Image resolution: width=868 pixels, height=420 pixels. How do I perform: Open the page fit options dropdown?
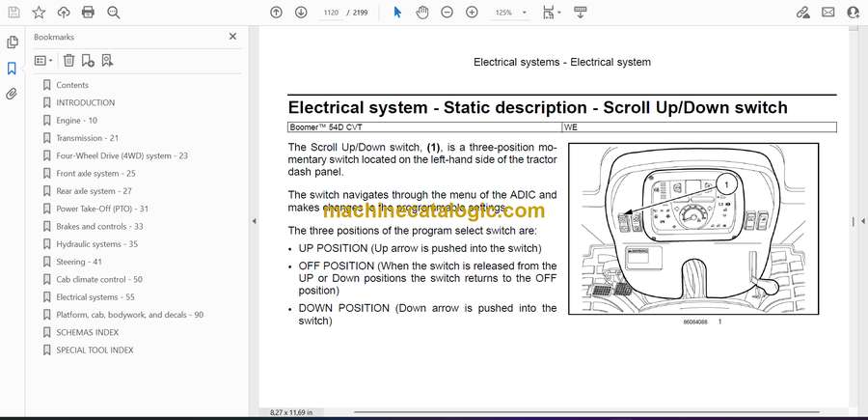tap(551, 13)
